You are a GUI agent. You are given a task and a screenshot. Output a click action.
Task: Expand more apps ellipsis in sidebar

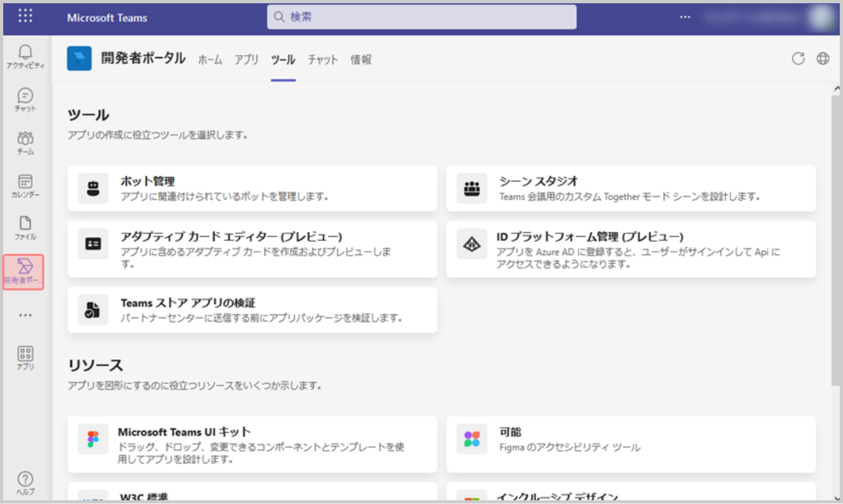25,315
